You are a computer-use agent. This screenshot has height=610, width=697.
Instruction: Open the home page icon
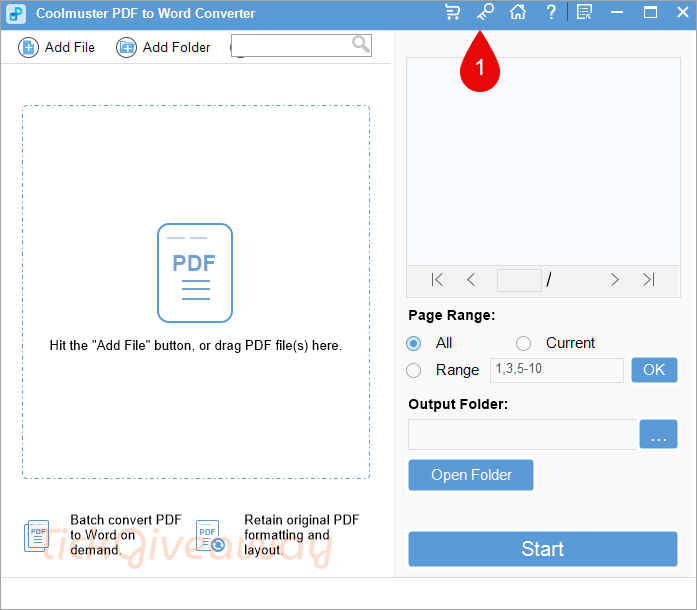[x=518, y=12]
